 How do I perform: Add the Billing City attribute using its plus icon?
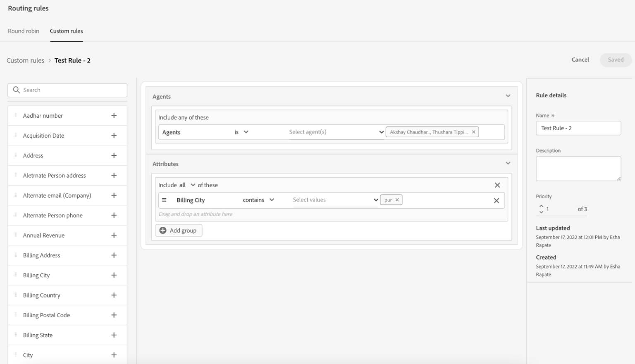(x=114, y=275)
